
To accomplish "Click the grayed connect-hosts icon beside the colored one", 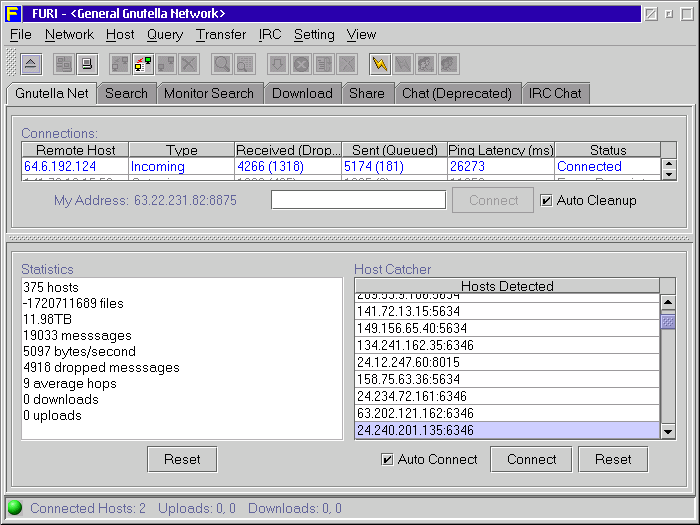I will pyautogui.click(x=120, y=64).
